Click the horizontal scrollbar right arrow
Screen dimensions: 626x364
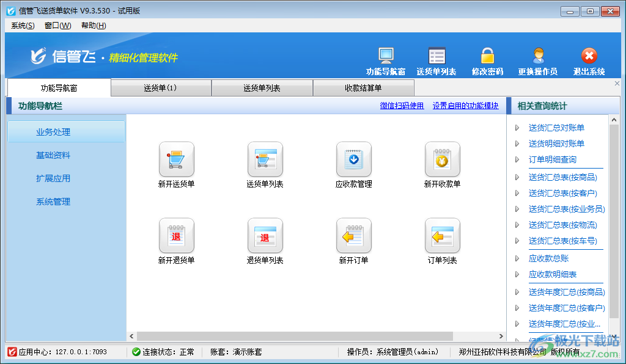pos(501,336)
